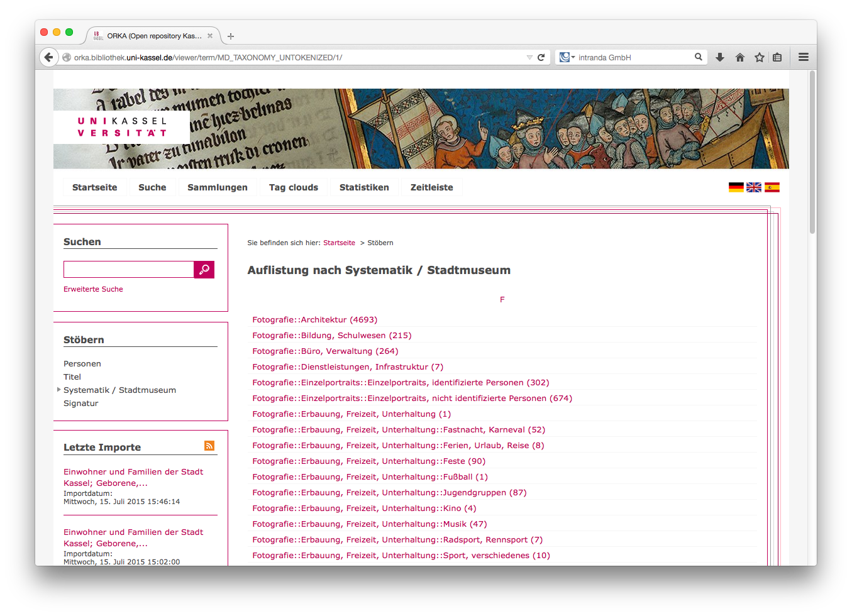Open Einzelportraits, nicht identifizierte Personen (674)
Image resolution: width=852 pixels, height=616 pixels.
pyautogui.click(x=412, y=399)
